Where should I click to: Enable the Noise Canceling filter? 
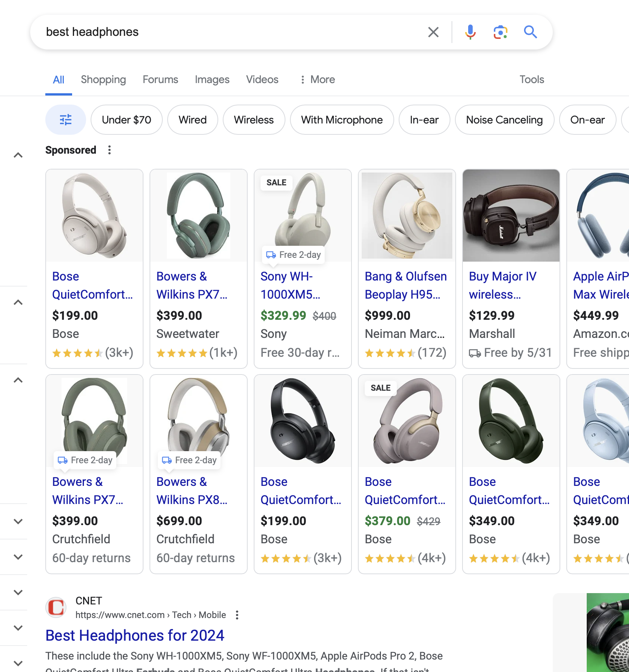pos(504,120)
